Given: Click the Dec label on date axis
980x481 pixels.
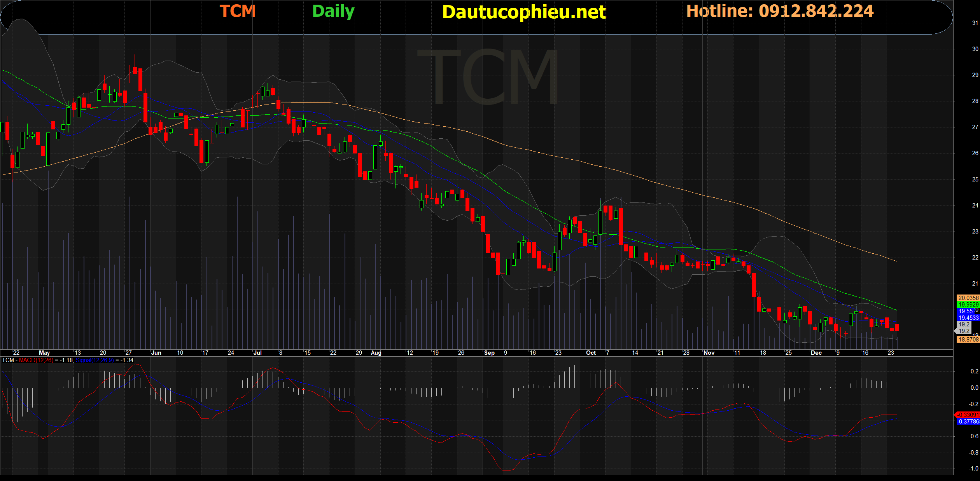Looking at the screenshot, I should tap(816, 353).
